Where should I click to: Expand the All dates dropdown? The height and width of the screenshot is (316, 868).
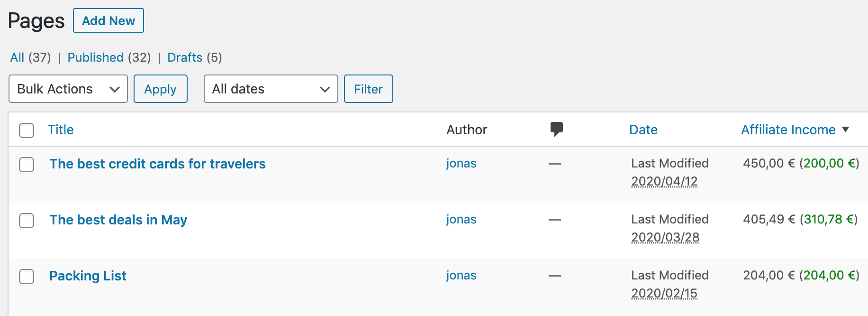(271, 89)
